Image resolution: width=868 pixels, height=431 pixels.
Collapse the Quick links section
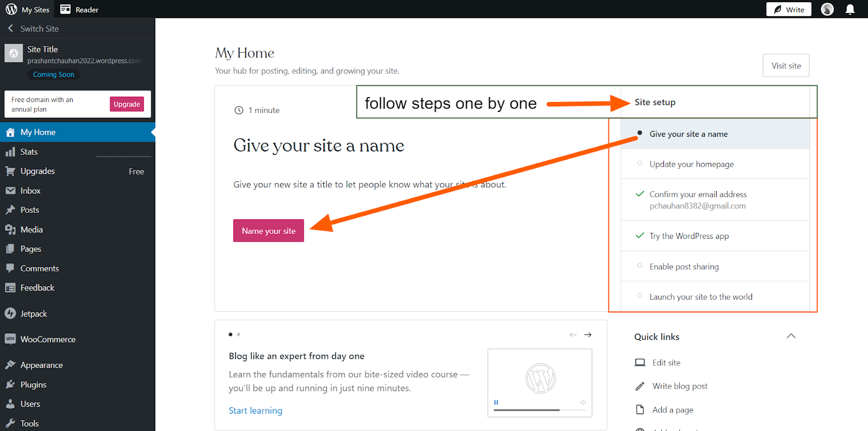791,336
